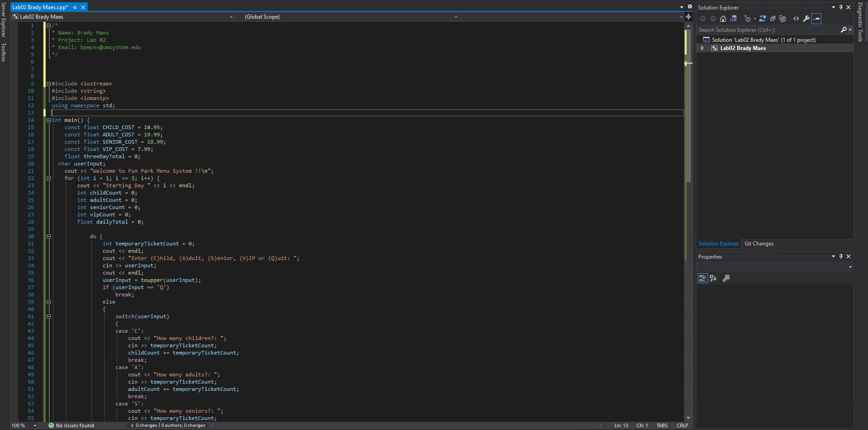Image resolution: width=868 pixels, height=430 pixels.
Task: Open Solution Explorer window position menu
Action: (x=833, y=7)
